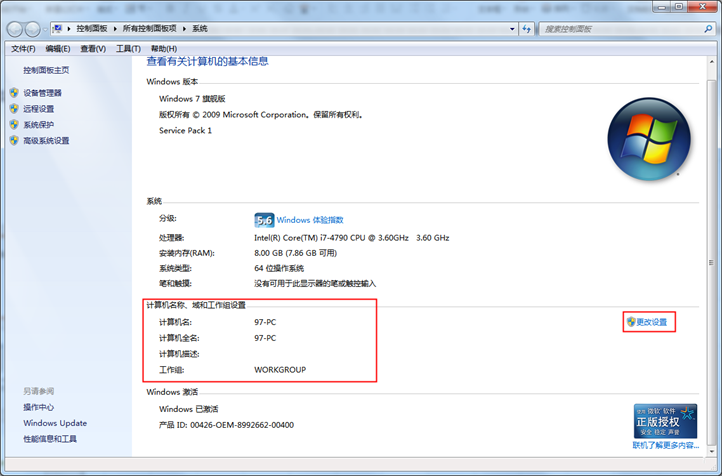
Task: Click 没有可用于此显示器的笔或触控输入 text
Action: [x=315, y=284]
